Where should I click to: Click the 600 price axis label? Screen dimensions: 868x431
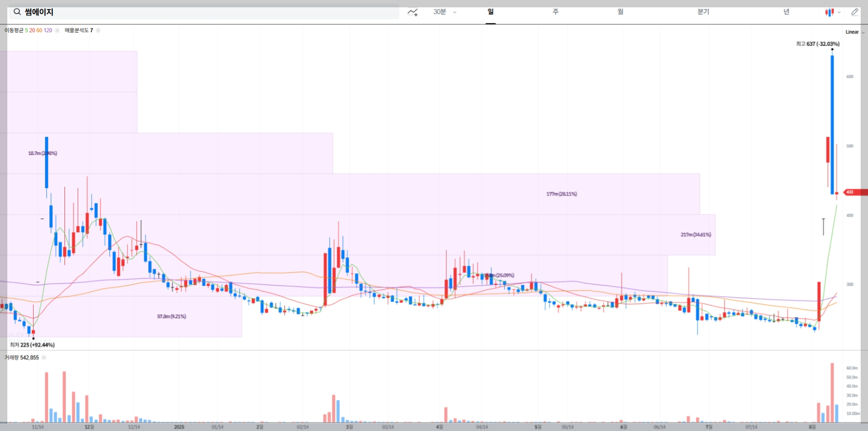coord(850,77)
